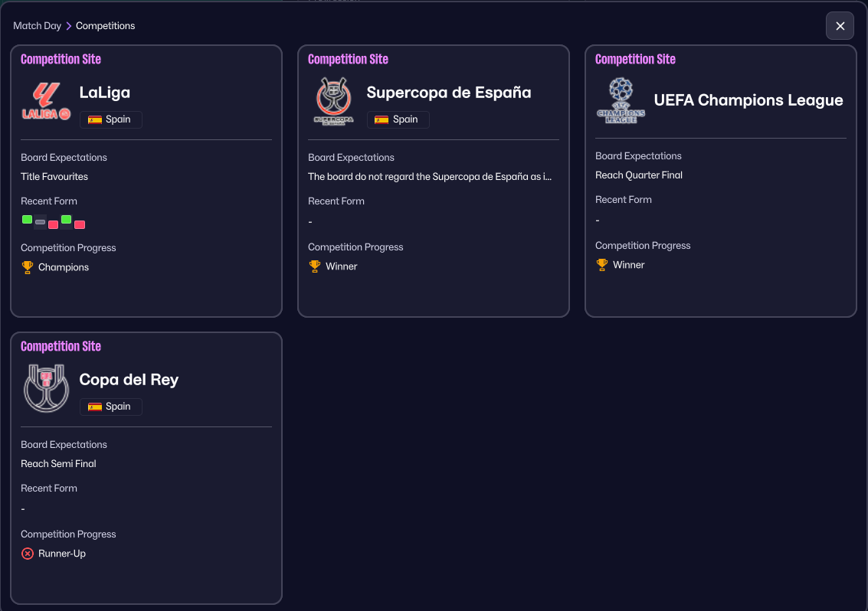Close the Competitions panel

click(x=840, y=26)
